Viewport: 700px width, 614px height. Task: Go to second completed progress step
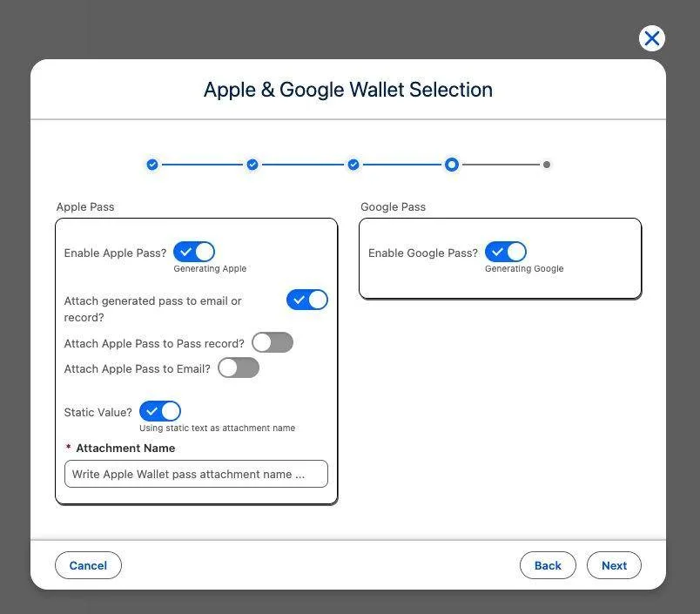252,165
